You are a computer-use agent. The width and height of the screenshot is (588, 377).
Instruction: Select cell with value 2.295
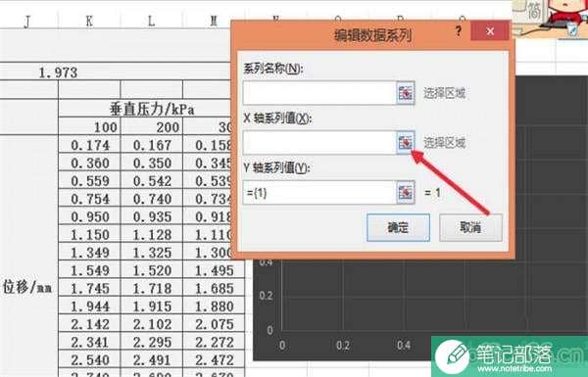click(x=152, y=342)
